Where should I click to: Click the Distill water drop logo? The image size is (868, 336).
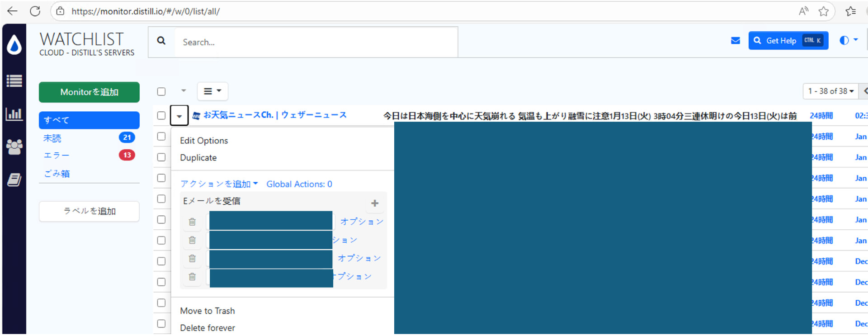point(14,45)
